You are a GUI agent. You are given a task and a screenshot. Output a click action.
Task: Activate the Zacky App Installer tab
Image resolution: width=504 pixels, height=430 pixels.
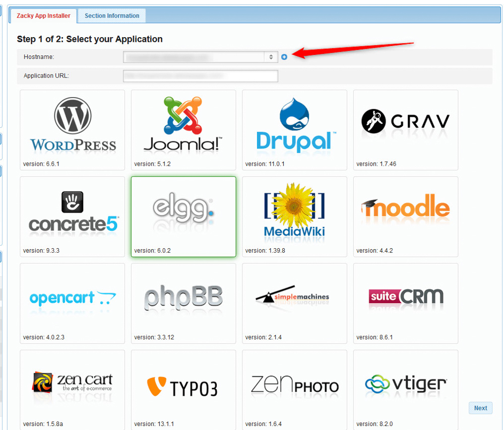click(43, 16)
